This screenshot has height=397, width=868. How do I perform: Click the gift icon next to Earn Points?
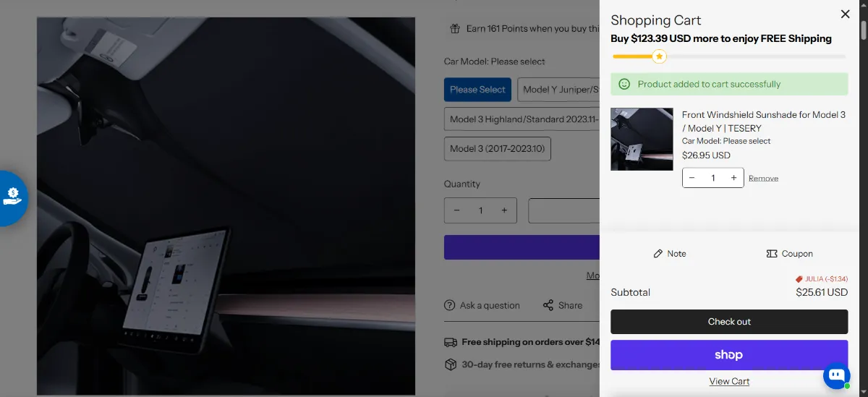tap(455, 29)
